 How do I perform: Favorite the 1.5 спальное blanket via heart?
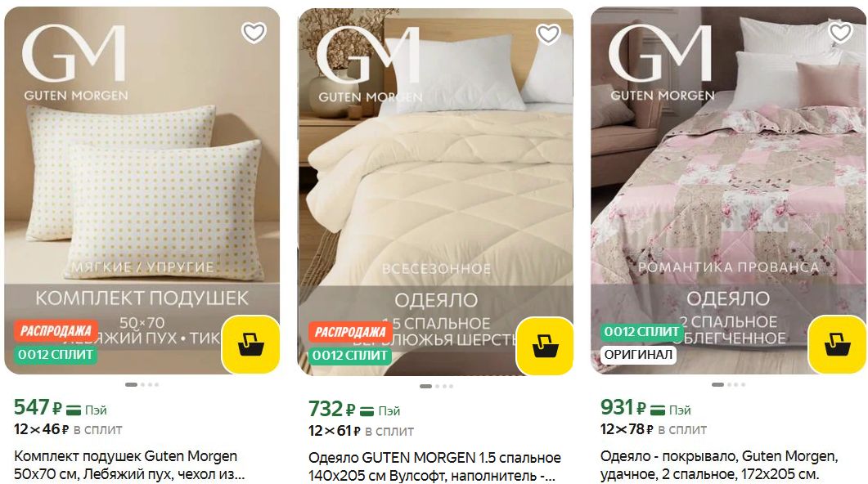[x=549, y=34]
